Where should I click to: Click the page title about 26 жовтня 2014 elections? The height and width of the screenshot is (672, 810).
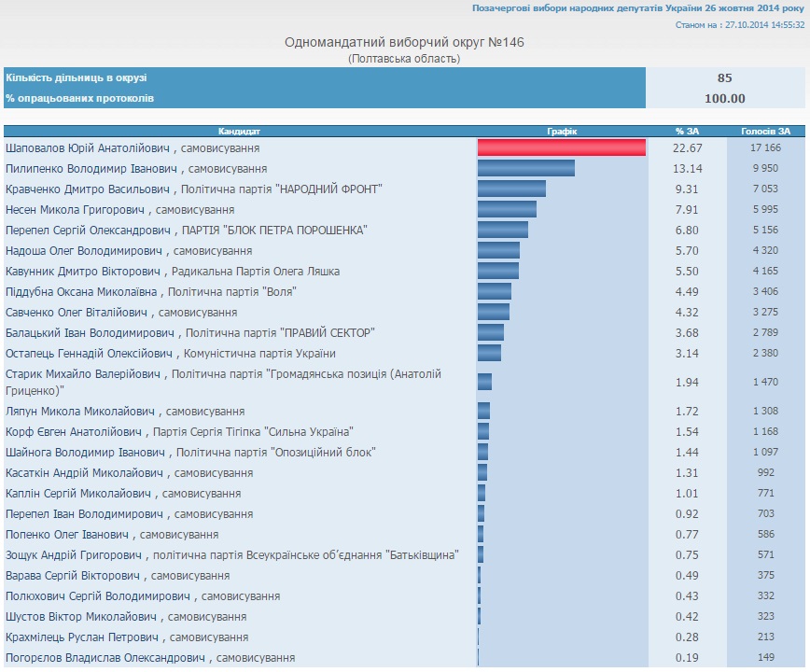[x=638, y=7]
